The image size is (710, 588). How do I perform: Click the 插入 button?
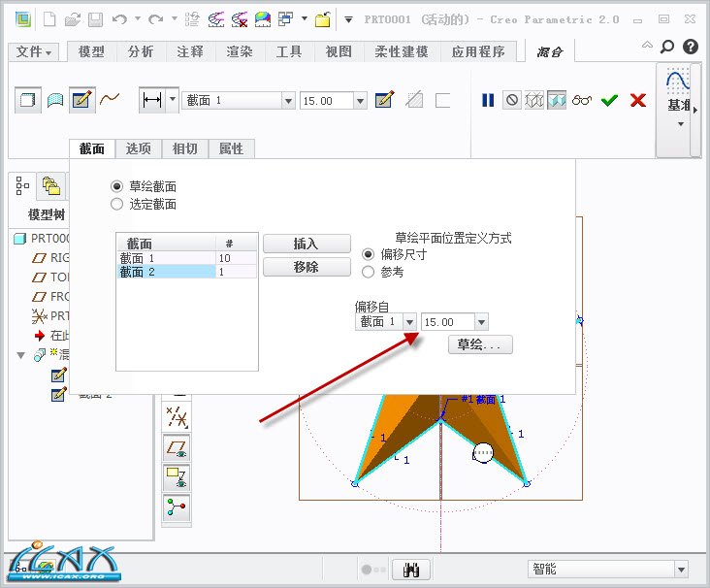[307, 244]
